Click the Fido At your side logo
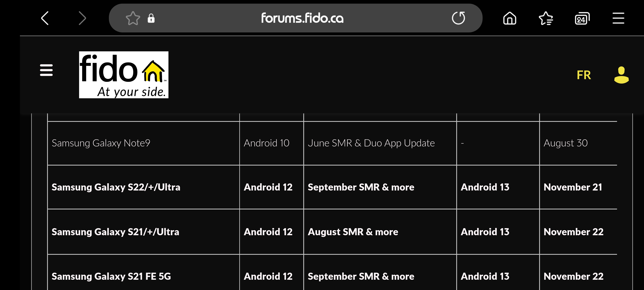 tap(124, 75)
